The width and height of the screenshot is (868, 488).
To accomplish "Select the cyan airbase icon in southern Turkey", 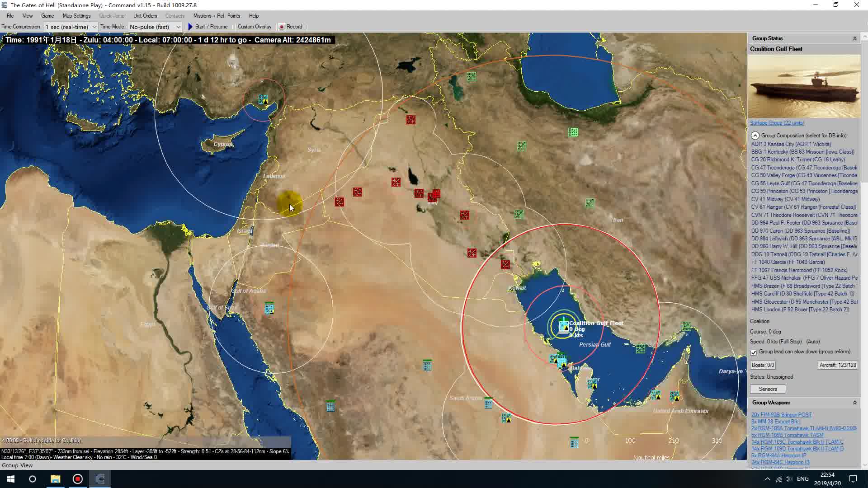I will pyautogui.click(x=263, y=99).
